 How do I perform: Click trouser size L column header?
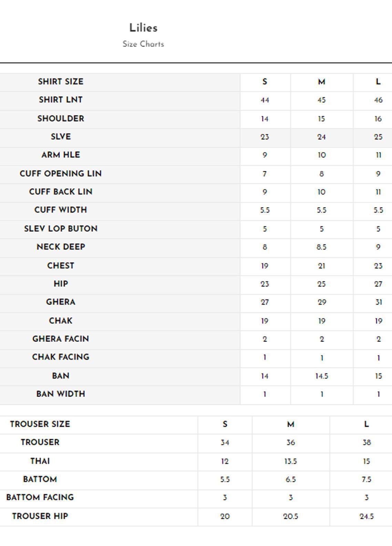366,424
